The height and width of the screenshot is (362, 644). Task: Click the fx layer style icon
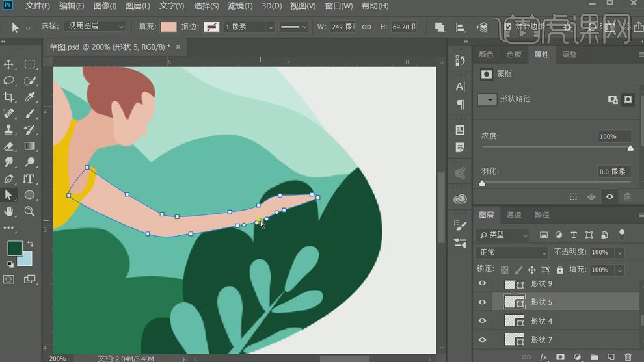(x=544, y=357)
